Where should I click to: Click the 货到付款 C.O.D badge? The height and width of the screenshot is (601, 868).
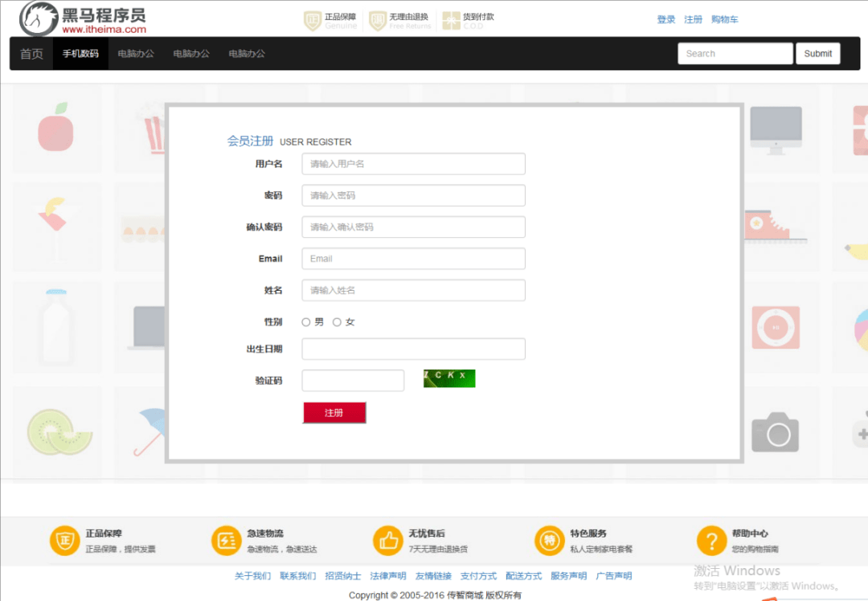[x=469, y=19]
